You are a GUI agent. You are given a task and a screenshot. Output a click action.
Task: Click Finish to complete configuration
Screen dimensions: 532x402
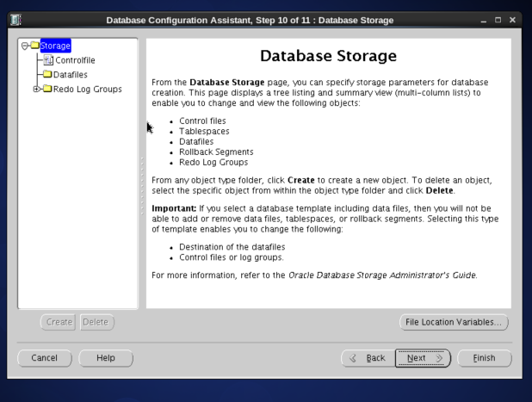tap(484, 358)
